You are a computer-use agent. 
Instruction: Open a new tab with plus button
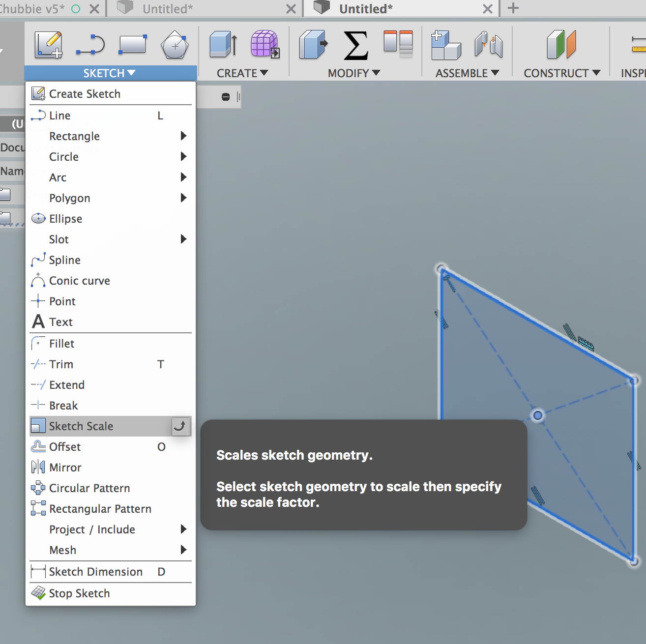[513, 8]
